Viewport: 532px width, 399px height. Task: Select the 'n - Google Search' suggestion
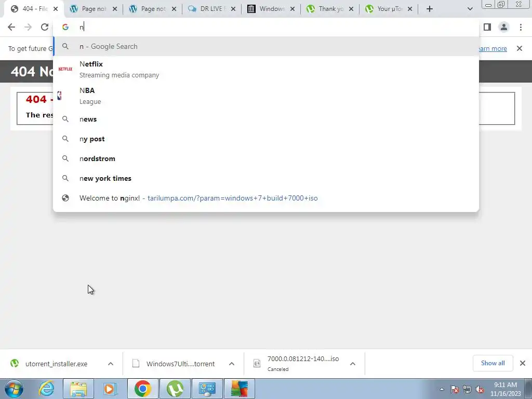[x=266, y=46]
